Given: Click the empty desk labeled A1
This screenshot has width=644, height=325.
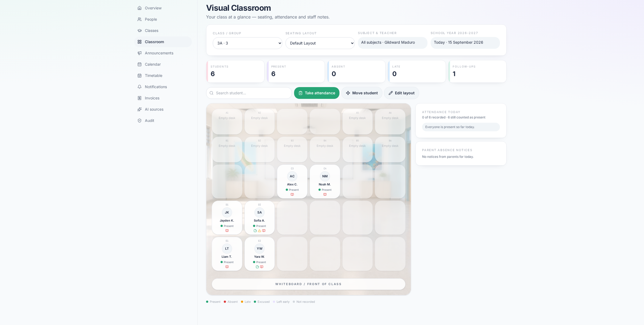Looking at the screenshot, I should coord(227,122).
